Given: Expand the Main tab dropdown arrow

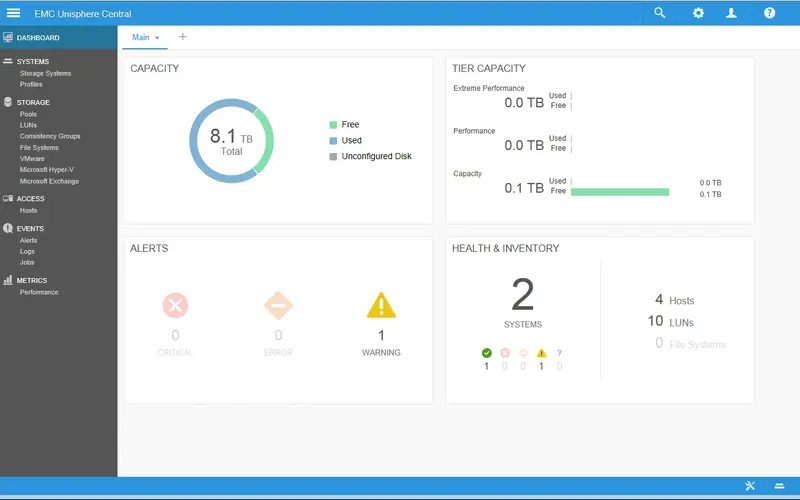Looking at the screenshot, I should point(157,38).
